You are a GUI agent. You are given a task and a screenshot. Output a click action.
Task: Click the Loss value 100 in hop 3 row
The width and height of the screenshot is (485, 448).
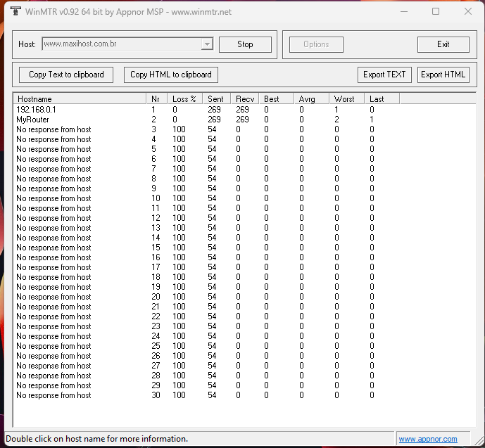179,129
